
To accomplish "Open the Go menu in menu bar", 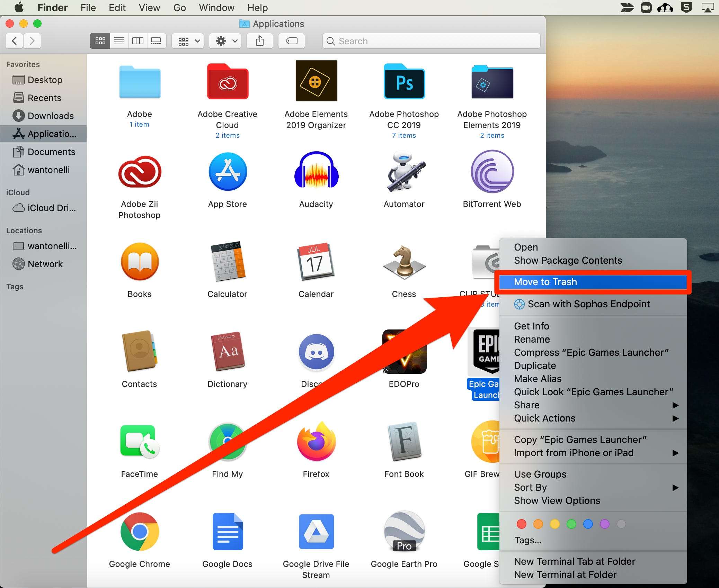I will [x=179, y=8].
